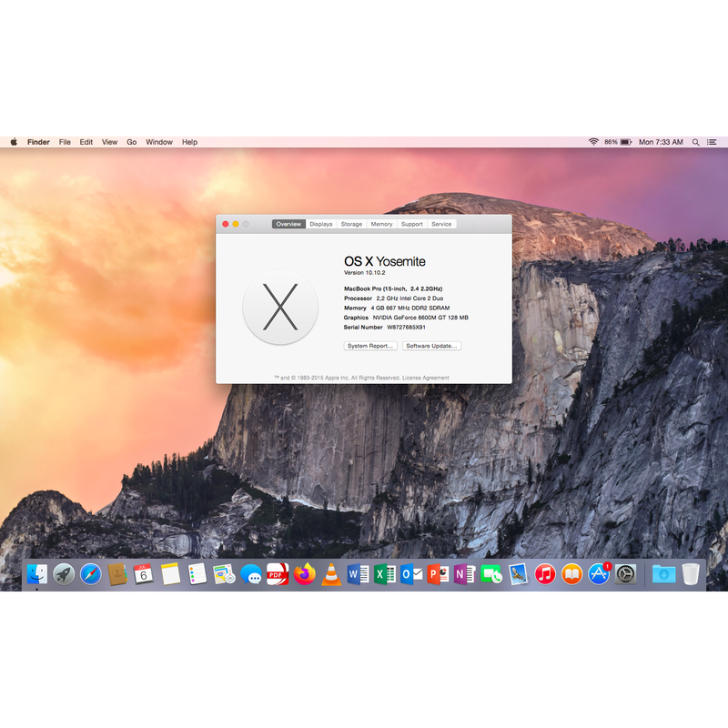Image resolution: width=728 pixels, height=728 pixels.
Task: Open Preview app icon in dock
Action: pos(518,574)
